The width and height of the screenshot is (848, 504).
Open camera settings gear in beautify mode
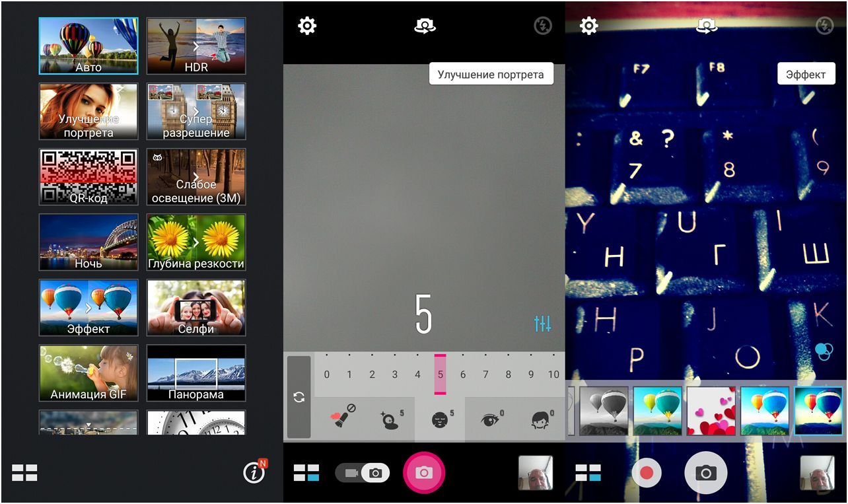306,24
